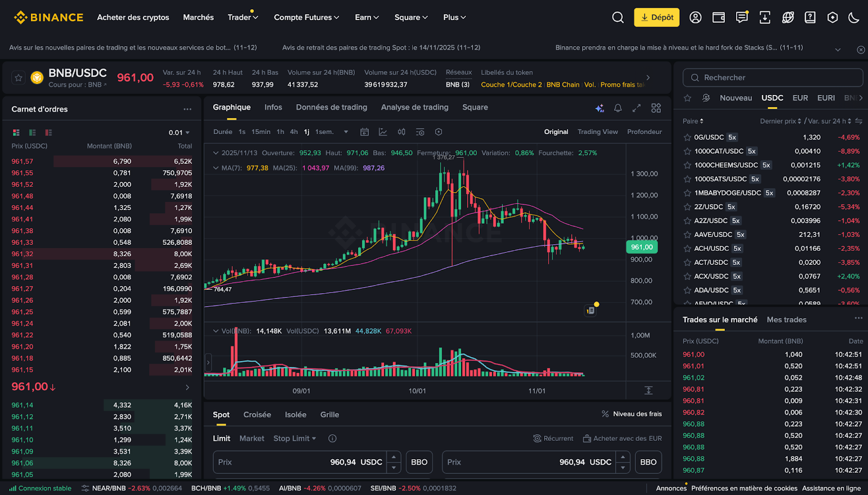Increment the buy price with the stepper arrow

(x=394, y=458)
